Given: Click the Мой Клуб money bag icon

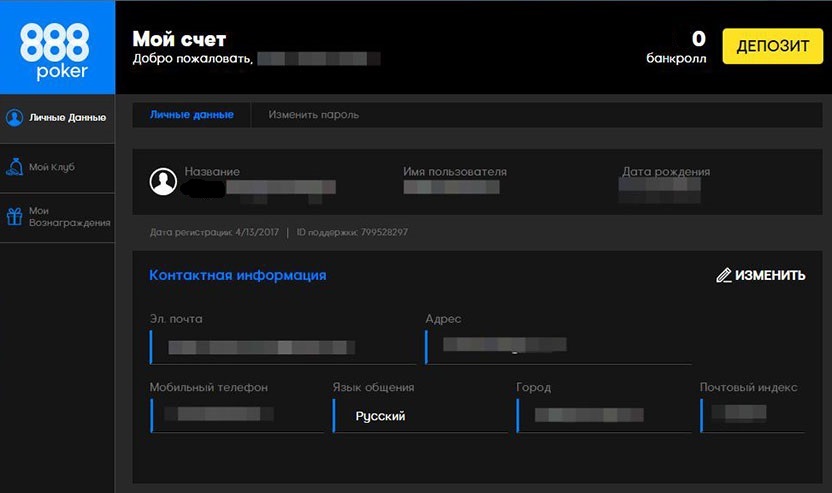Looking at the screenshot, I should coord(14,167).
